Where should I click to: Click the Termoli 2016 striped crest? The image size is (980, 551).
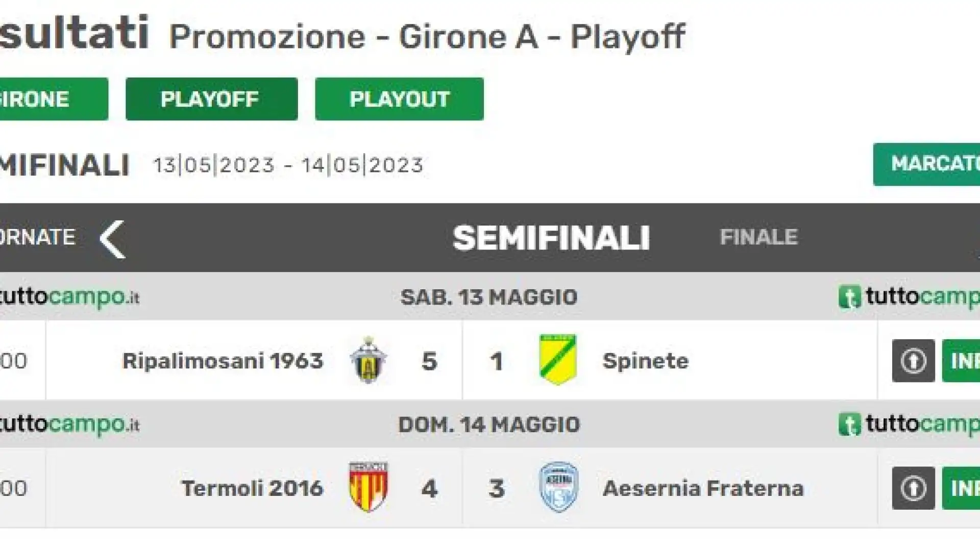tap(368, 487)
